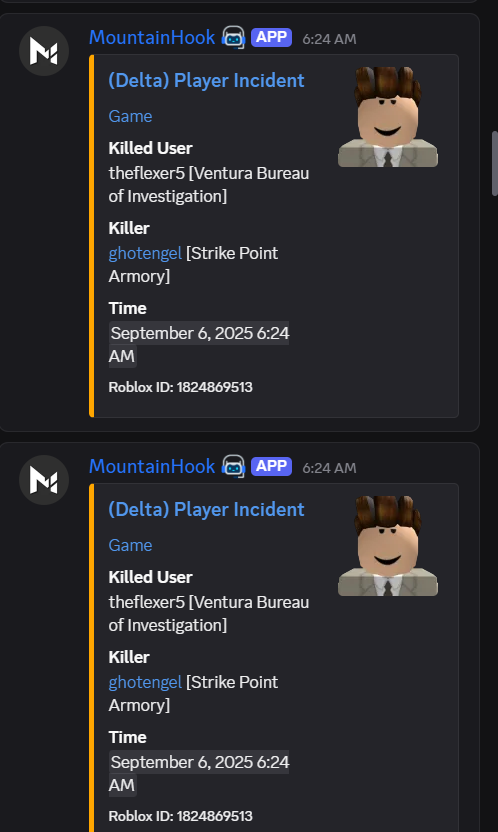Open first (Delta) Player Incident title link
Screen dimensions: 498x832
(x=206, y=81)
